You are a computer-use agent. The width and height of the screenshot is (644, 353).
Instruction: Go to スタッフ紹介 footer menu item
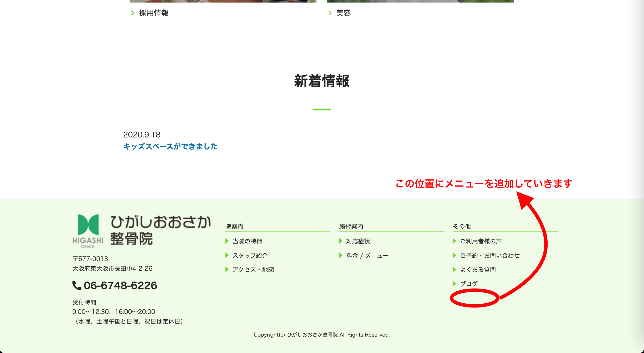(250, 256)
